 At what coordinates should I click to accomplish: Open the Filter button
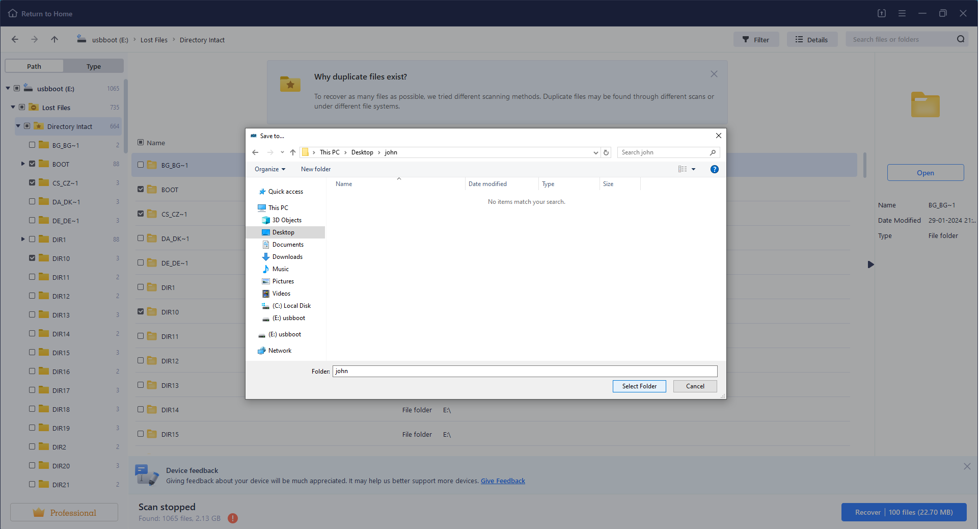click(756, 39)
